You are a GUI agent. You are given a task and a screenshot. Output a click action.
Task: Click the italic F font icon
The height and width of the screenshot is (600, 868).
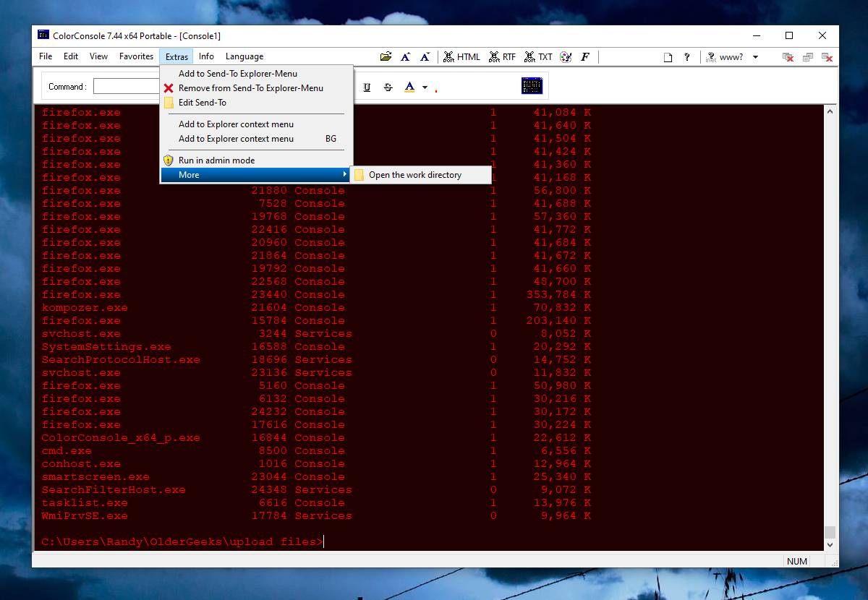click(585, 56)
